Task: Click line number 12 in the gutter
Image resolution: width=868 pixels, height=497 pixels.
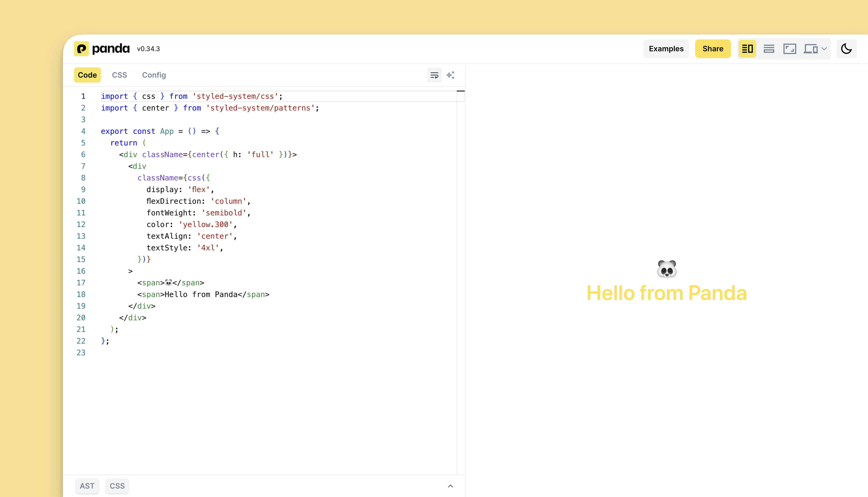Action: pos(81,225)
